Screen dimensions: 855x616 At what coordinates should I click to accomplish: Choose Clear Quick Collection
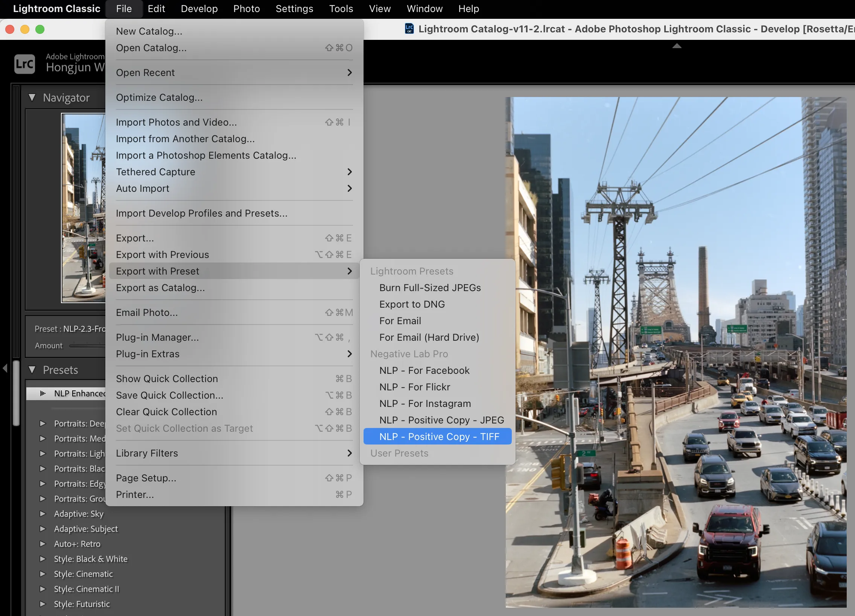234,412
